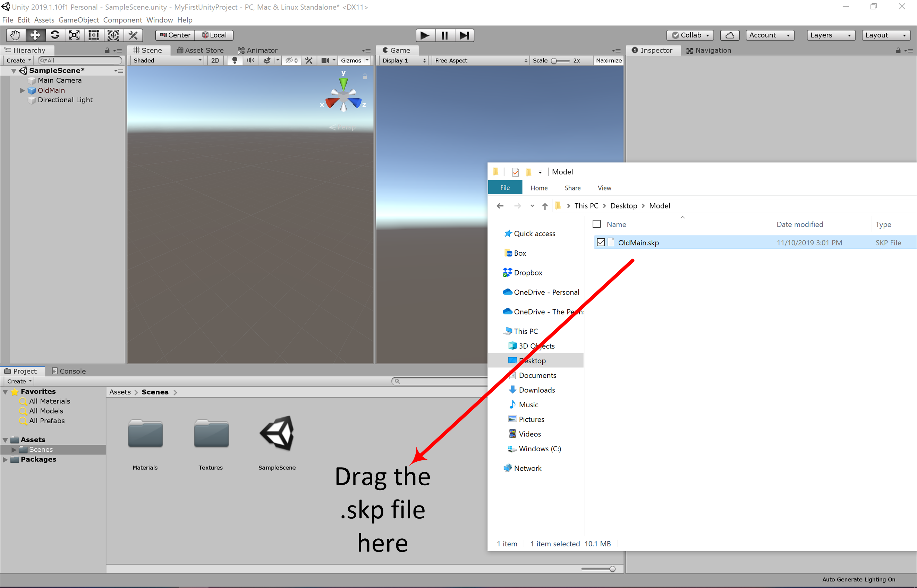917x588 pixels.
Task: Switch to the Asset Store tab
Action: pos(201,50)
